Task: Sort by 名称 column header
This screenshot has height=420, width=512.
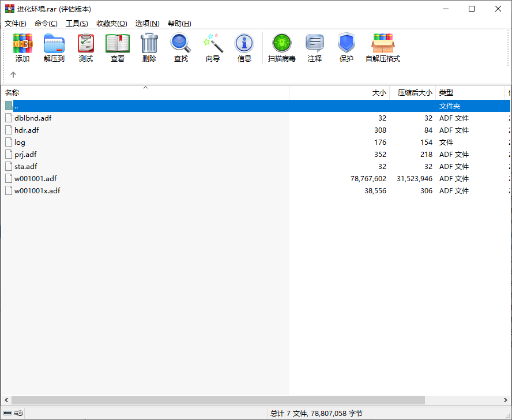Action: [145, 93]
